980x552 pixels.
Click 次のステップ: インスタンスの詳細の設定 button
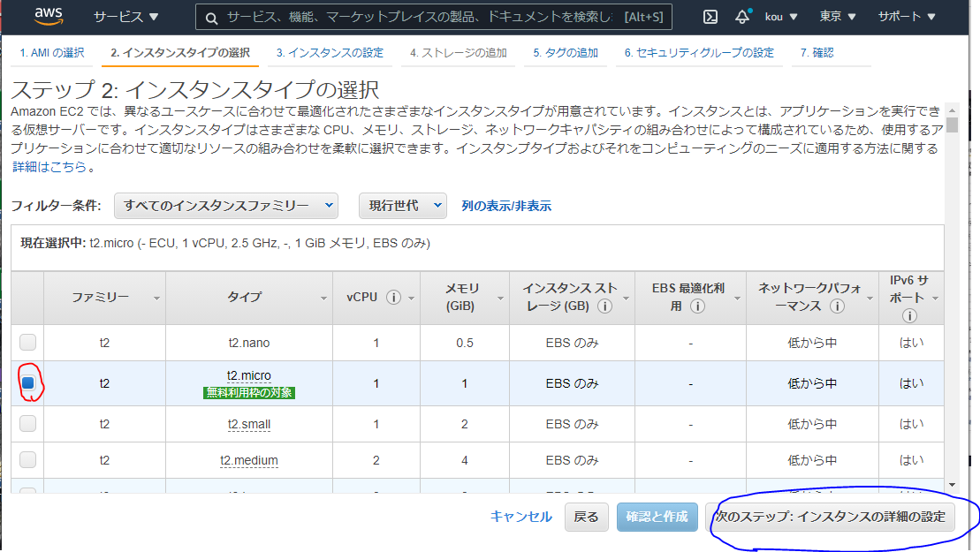(831, 517)
